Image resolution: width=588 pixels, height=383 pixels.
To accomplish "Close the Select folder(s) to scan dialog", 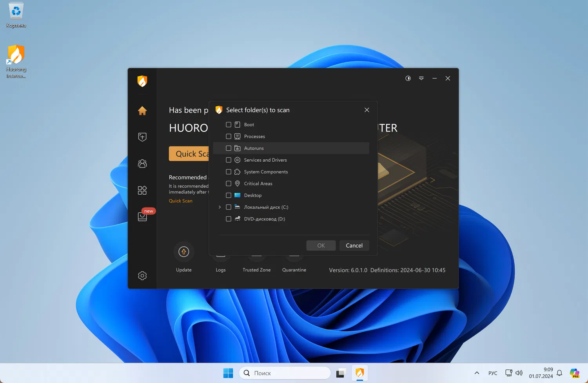I will tap(367, 110).
